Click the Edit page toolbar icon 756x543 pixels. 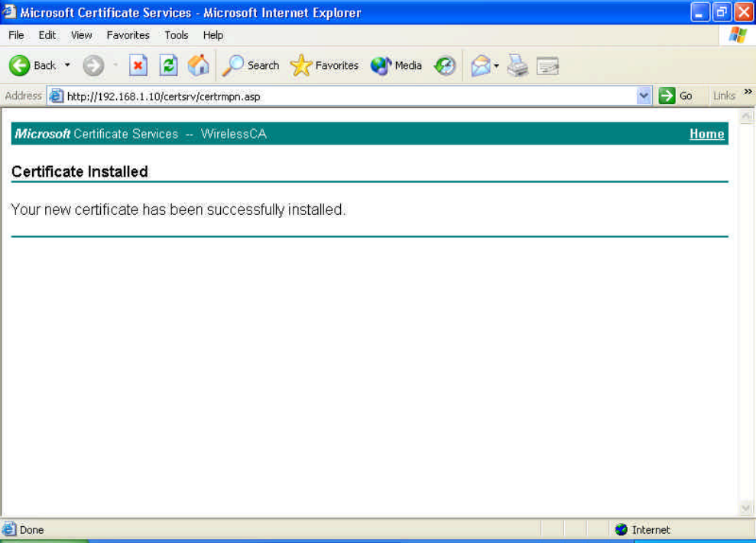(x=548, y=66)
